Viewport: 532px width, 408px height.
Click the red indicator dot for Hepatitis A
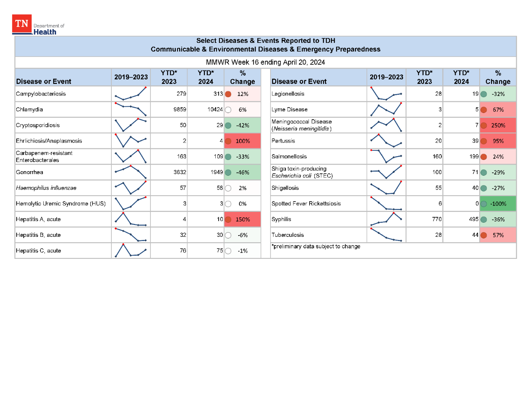click(x=228, y=219)
